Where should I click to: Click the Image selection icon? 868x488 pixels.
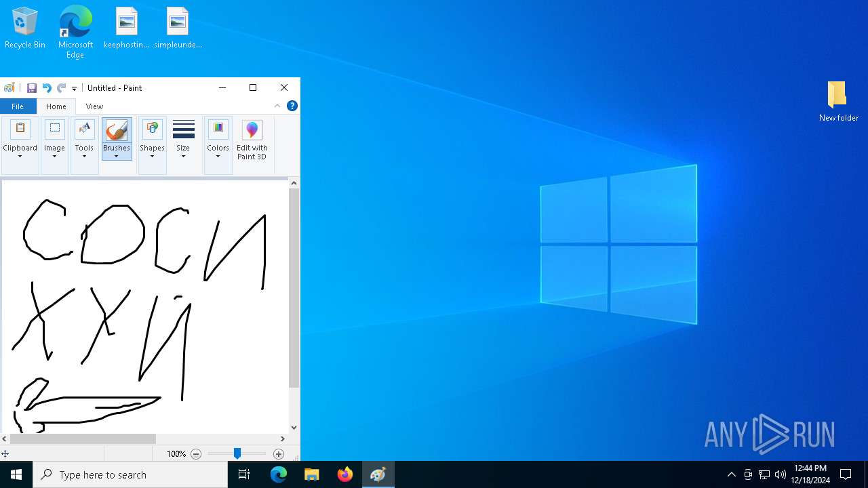55,129
